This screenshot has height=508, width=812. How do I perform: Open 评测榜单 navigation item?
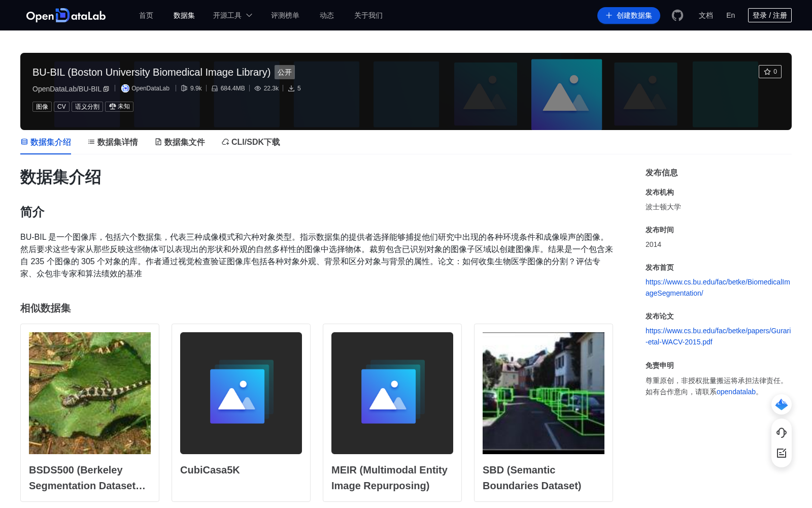[x=285, y=15]
